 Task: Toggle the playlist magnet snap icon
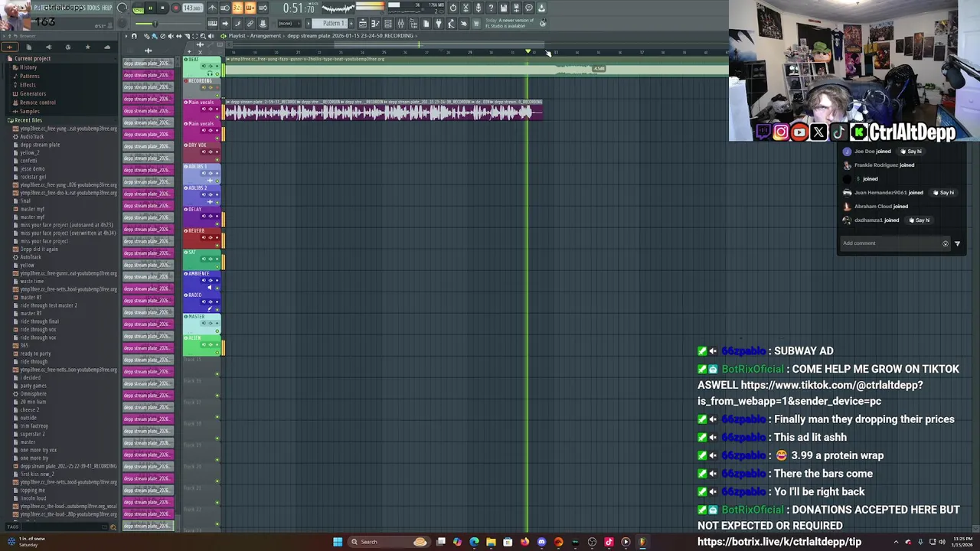134,36
